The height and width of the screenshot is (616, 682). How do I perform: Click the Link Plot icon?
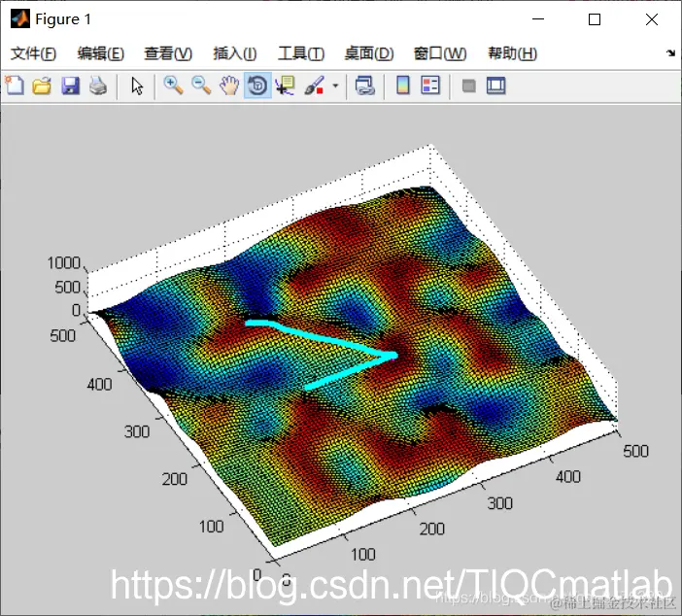(364, 86)
